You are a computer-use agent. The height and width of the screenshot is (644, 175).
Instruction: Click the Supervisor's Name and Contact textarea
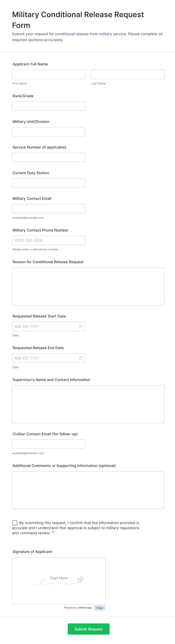tap(88, 404)
